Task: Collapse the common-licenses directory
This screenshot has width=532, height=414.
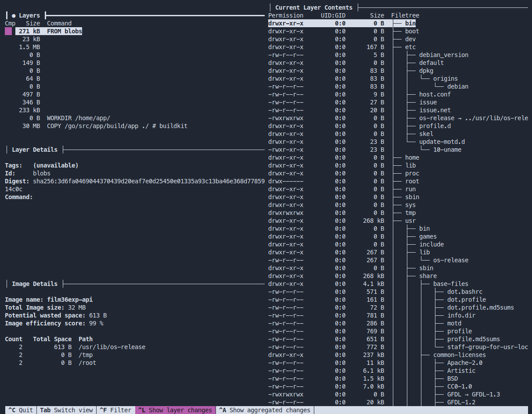Action: (x=459, y=355)
